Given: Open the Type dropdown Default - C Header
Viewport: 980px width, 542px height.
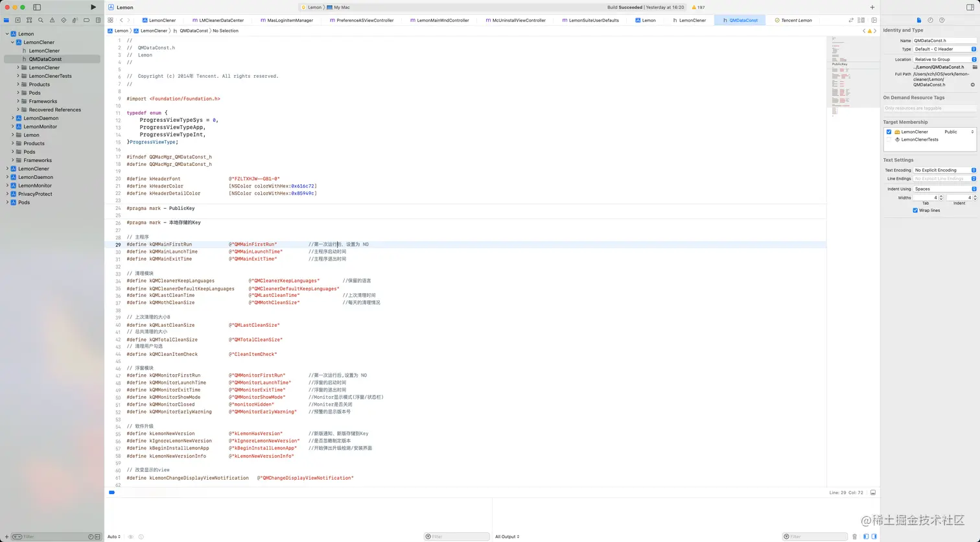Looking at the screenshot, I should click(x=945, y=49).
